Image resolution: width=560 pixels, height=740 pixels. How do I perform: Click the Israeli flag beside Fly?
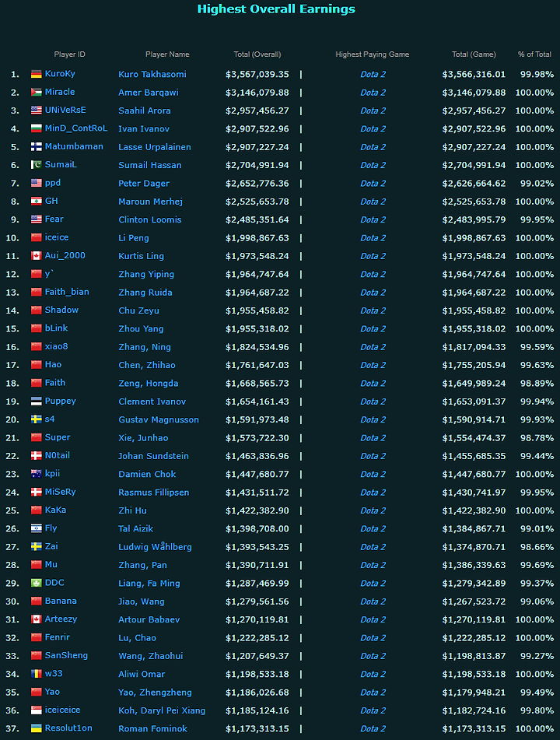tap(37, 528)
